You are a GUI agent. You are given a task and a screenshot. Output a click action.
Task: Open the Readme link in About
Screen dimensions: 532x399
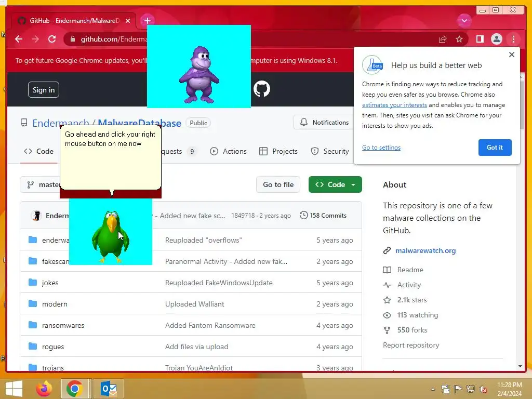click(410, 270)
